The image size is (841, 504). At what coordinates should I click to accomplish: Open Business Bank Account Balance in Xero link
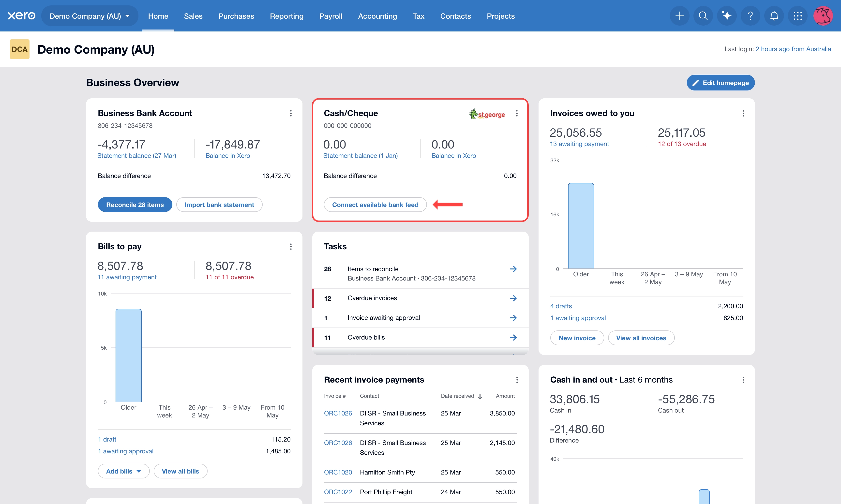[227, 156]
